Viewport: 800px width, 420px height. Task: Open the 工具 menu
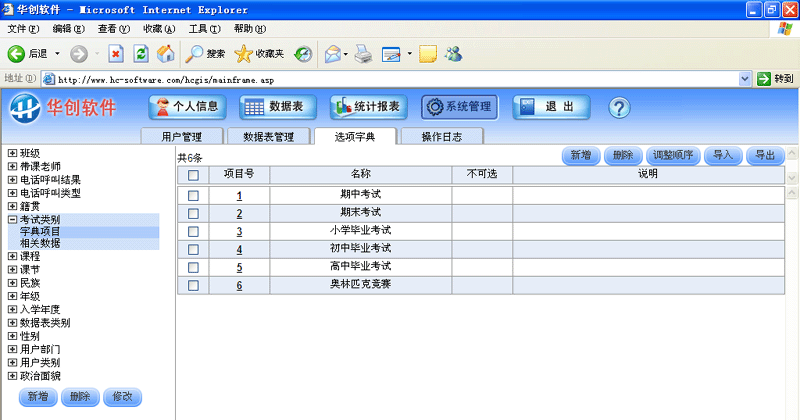pyautogui.click(x=205, y=29)
